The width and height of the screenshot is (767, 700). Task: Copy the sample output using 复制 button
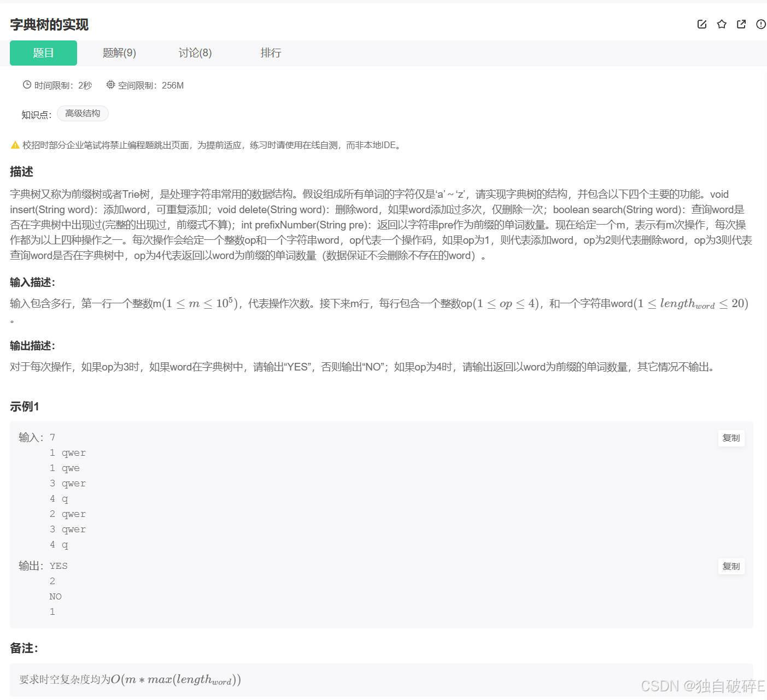point(731,567)
